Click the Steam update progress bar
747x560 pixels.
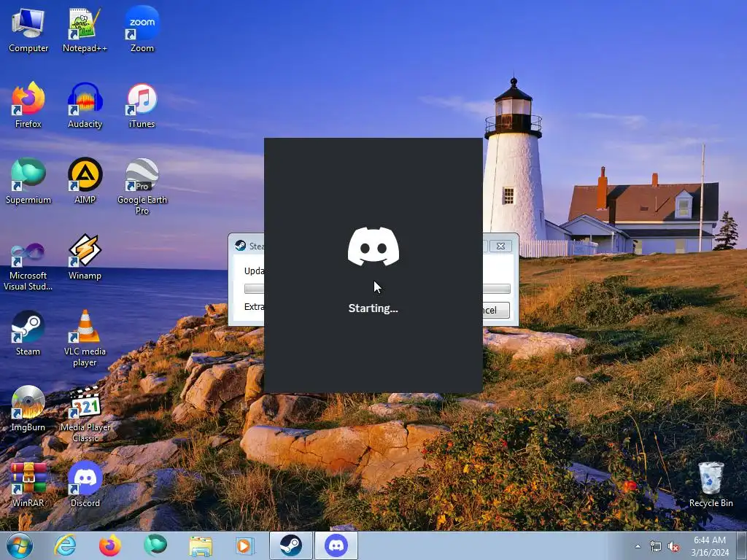496,289
